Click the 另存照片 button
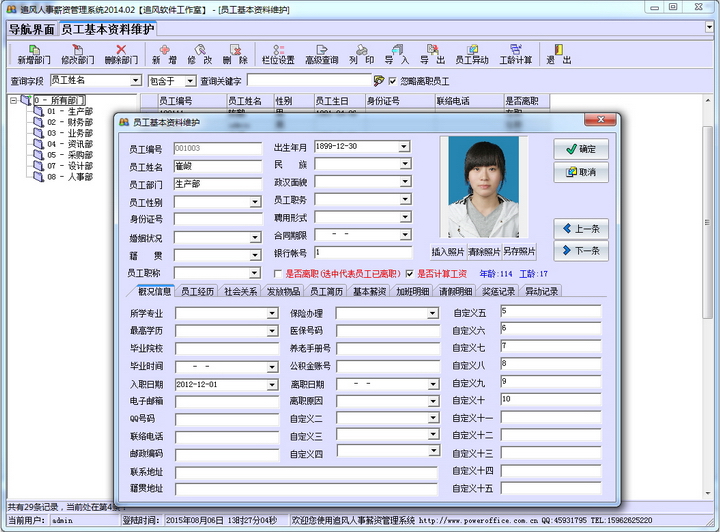Image resolution: width=720 pixels, height=532 pixels. [x=519, y=252]
